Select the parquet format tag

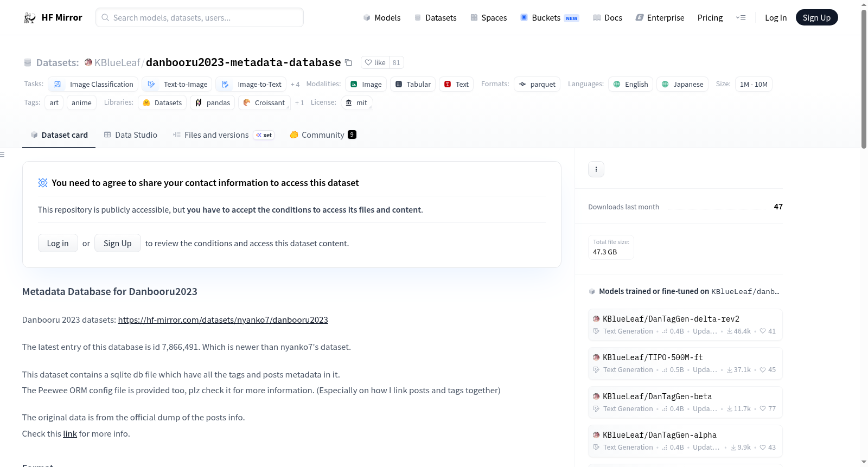(x=537, y=84)
